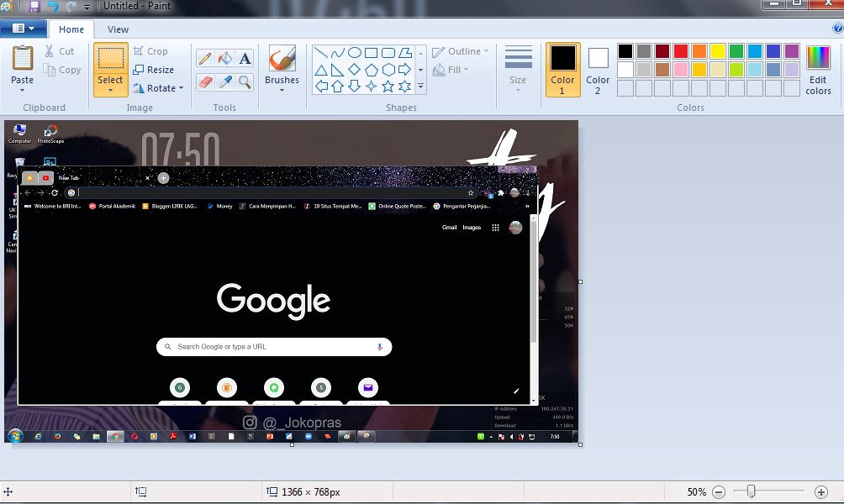Choose the Right arrow shape

(405, 70)
